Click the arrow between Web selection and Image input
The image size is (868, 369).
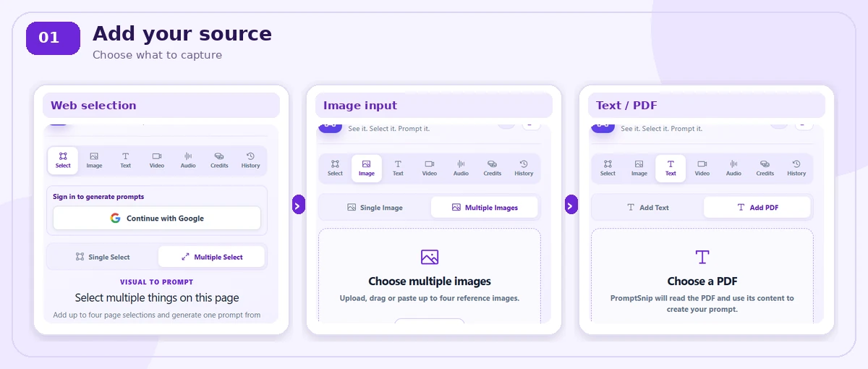click(299, 205)
